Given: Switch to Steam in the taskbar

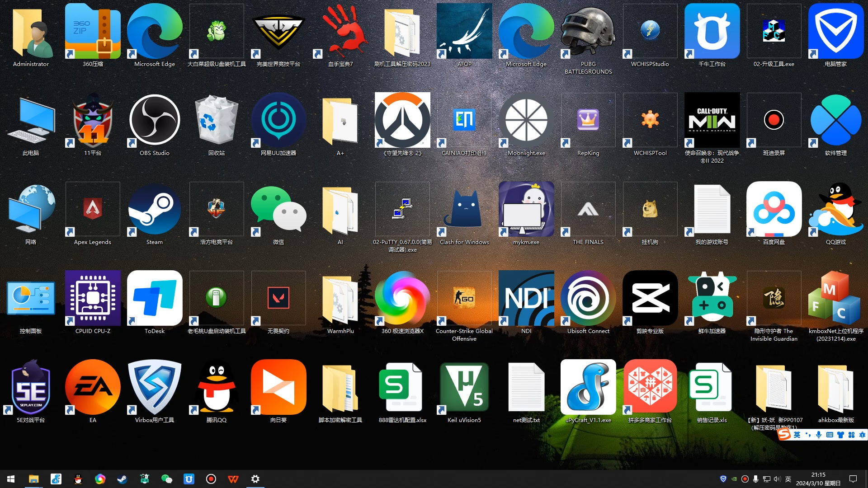Looking at the screenshot, I should tap(122, 479).
